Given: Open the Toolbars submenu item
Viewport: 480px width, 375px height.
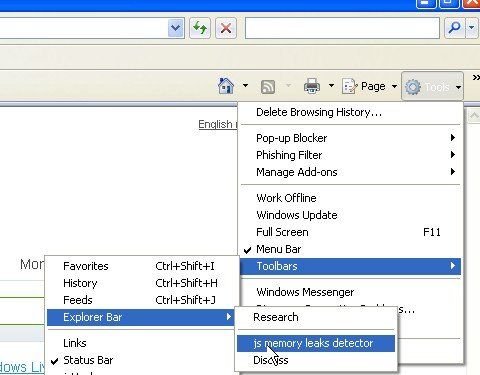Looking at the screenshot, I should 350,266.
